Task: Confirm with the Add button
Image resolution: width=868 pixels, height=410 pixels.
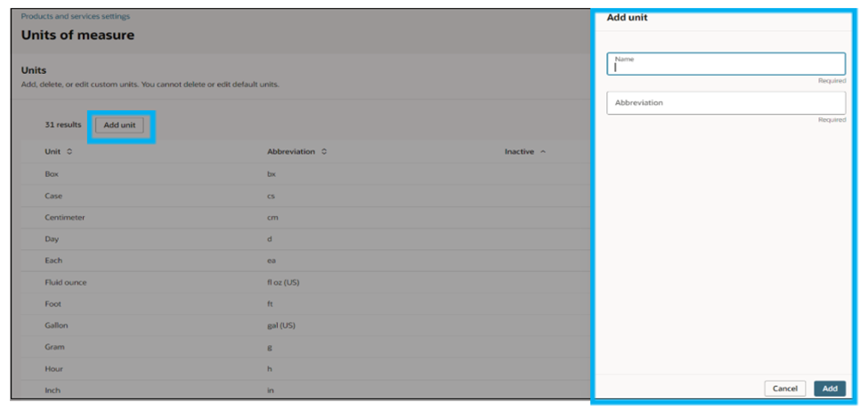Action: [829, 389]
